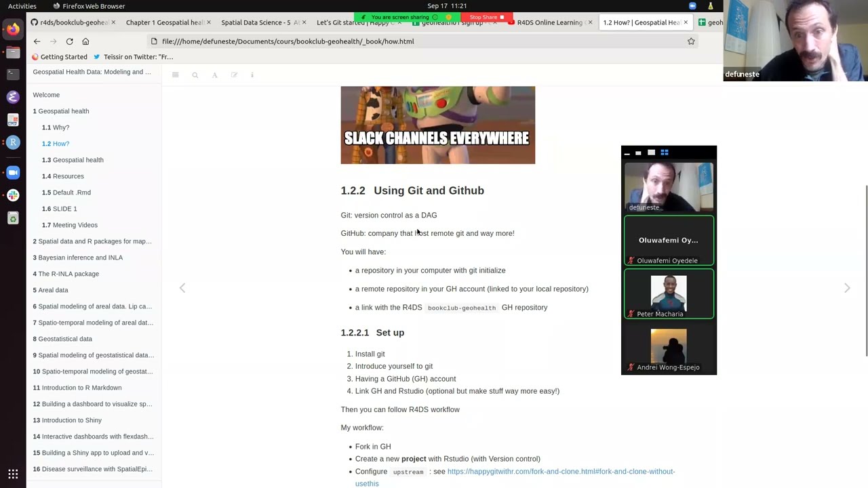Close the 1.2 How? tab

click(x=686, y=22)
